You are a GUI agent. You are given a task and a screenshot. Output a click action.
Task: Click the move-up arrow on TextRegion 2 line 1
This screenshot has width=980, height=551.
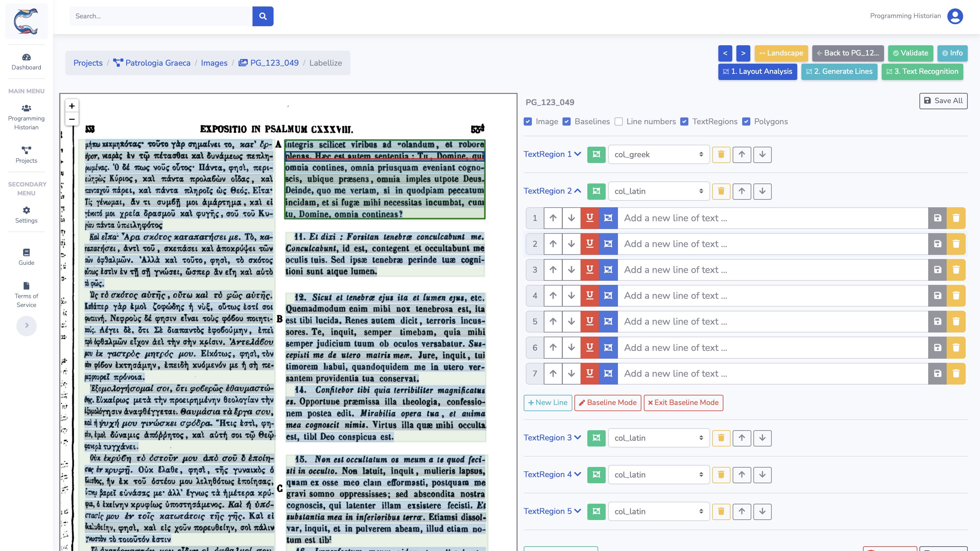553,217
